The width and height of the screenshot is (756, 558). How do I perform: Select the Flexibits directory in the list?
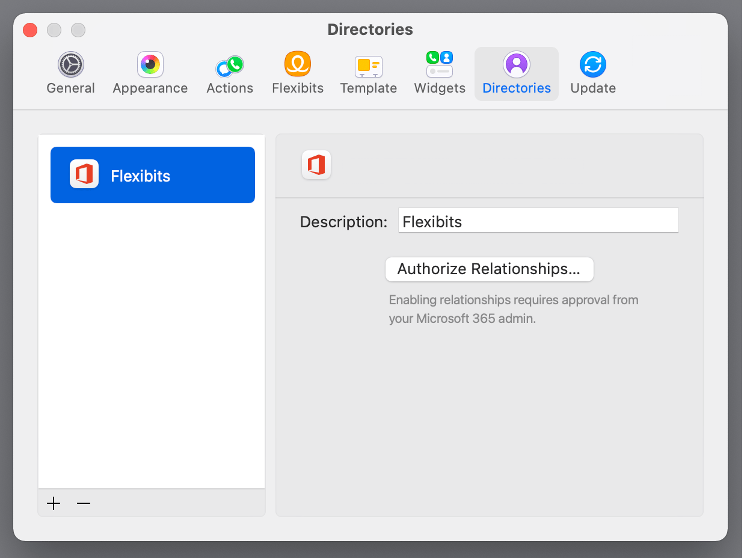pos(153,175)
